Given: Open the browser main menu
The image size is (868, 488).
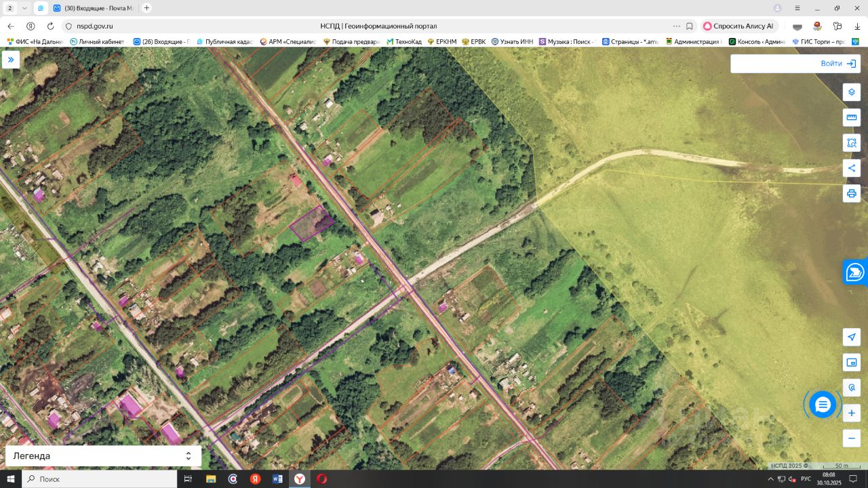Looking at the screenshot, I should coord(797,8).
